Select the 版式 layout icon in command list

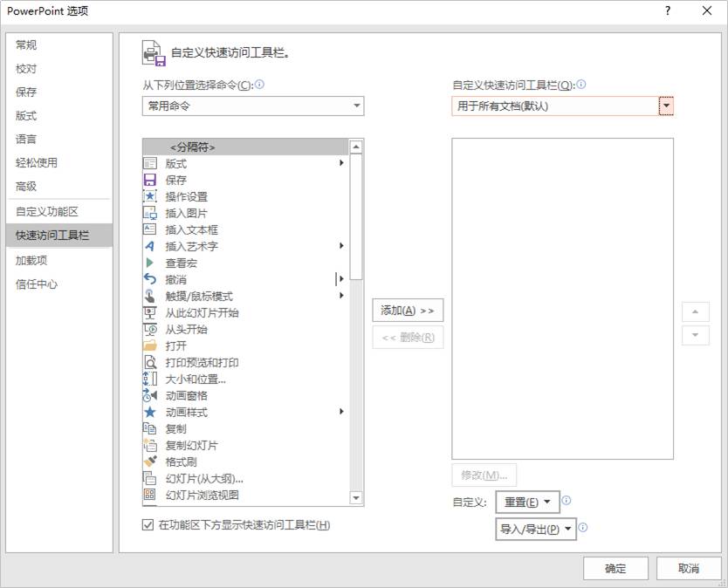[x=150, y=163]
